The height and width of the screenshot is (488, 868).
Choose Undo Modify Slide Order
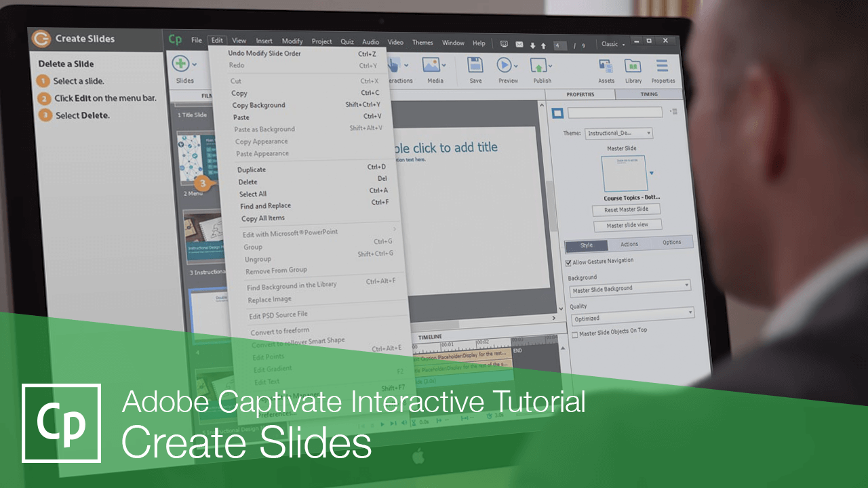pyautogui.click(x=264, y=53)
